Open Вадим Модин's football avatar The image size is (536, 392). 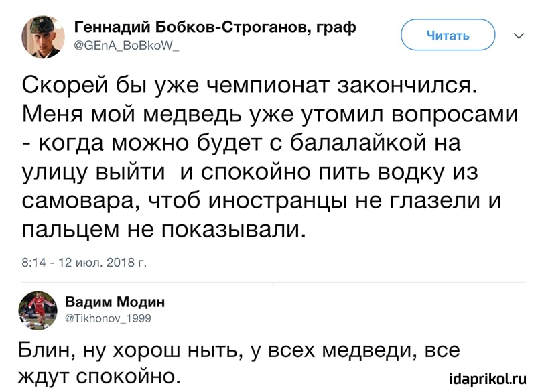(38, 310)
